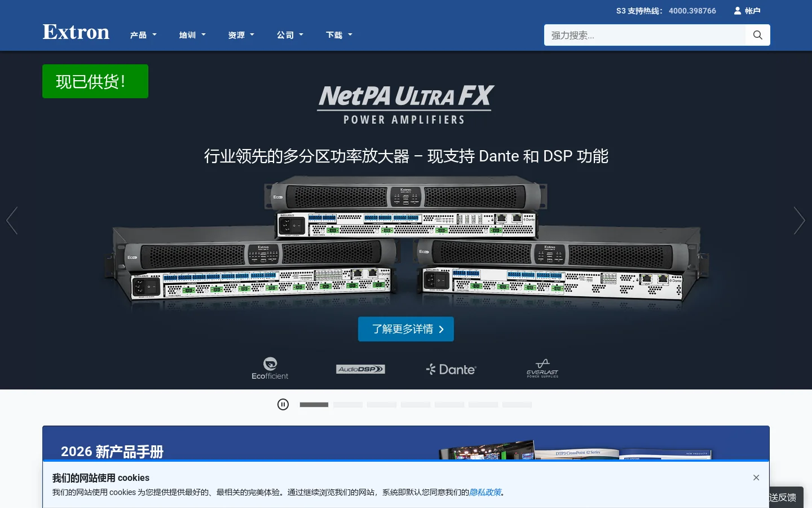Expand the 培训 menu
The width and height of the screenshot is (812, 508).
(192, 35)
